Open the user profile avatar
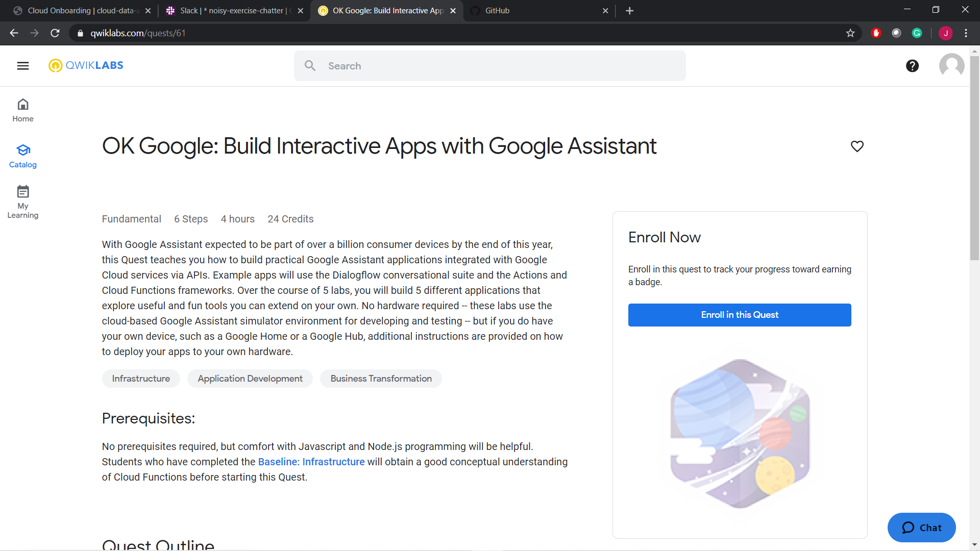 coord(951,66)
